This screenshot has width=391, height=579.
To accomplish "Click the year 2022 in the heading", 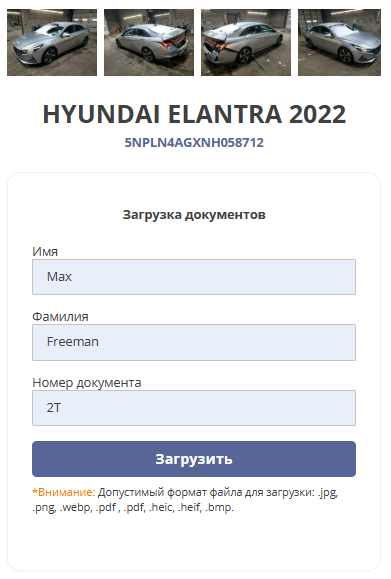I will point(318,114).
